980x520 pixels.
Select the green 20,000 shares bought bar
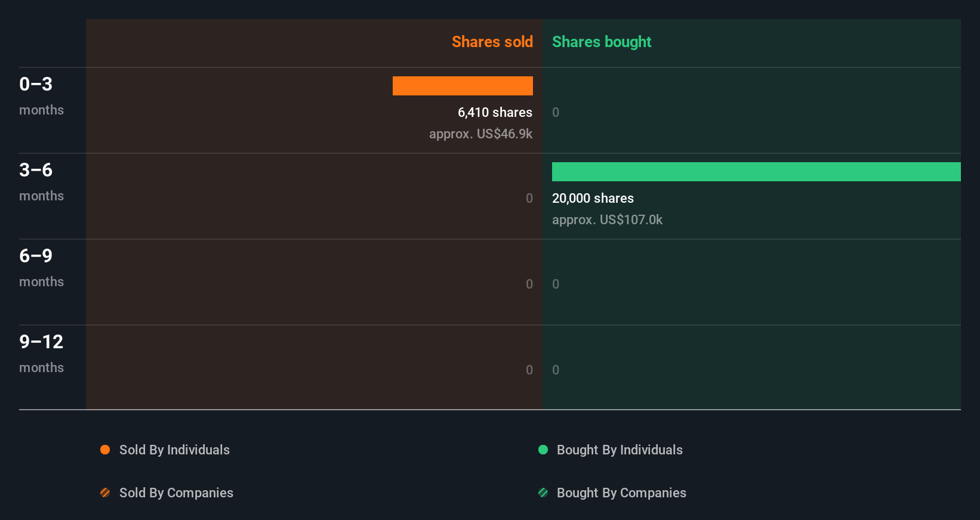click(756, 172)
